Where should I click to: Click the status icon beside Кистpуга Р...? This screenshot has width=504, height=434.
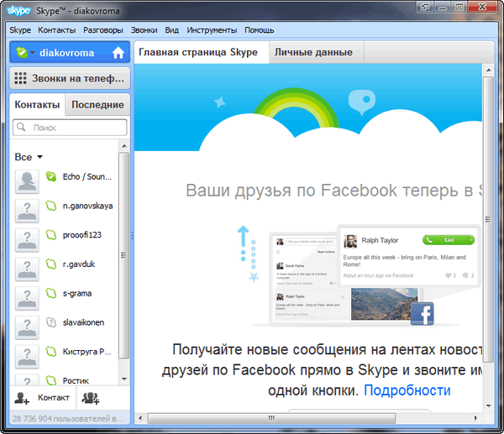(x=51, y=352)
